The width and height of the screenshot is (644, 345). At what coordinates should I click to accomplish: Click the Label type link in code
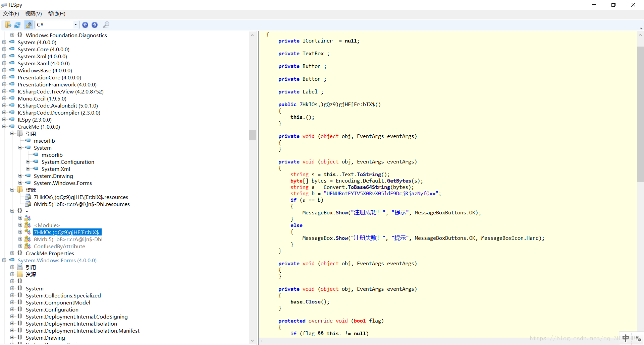[x=310, y=92]
